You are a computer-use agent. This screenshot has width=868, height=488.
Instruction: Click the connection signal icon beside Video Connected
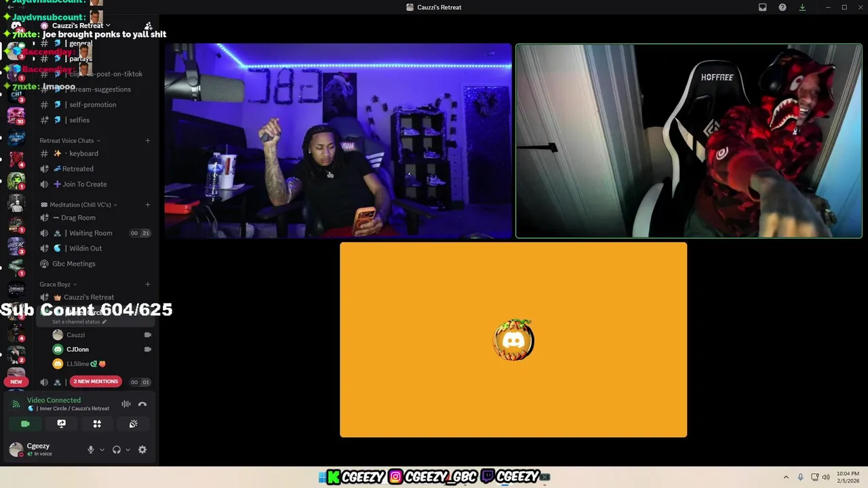(16, 404)
